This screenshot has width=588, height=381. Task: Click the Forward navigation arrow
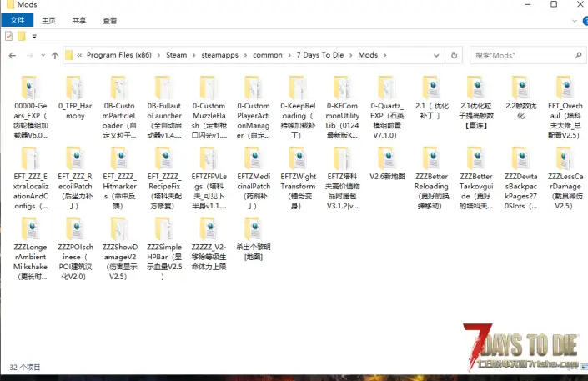tap(30, 56)
